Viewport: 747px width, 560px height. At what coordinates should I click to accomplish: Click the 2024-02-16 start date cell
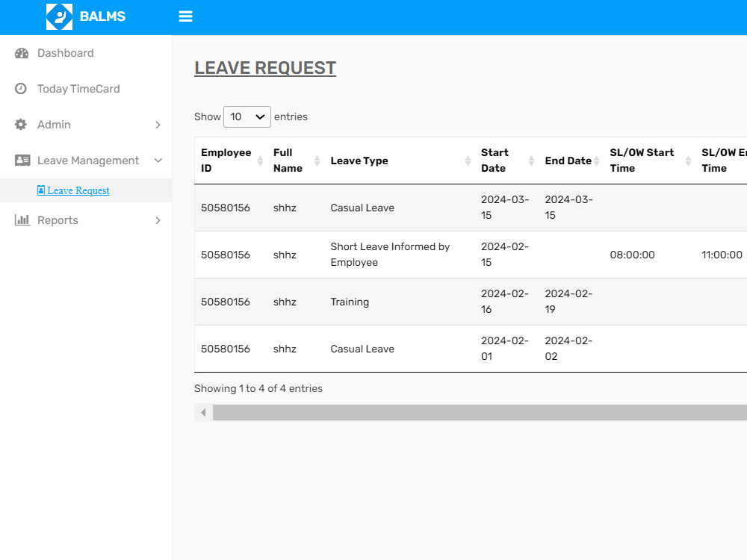click(505, 302)
